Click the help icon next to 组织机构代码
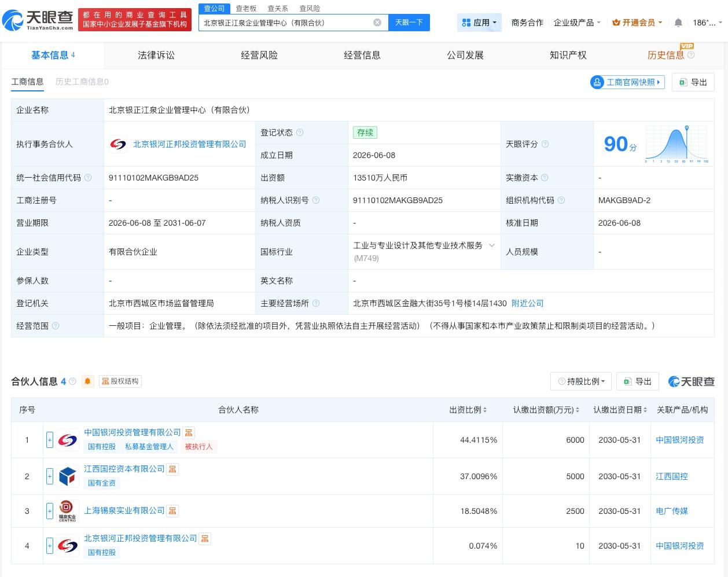Screen dimensions: 728x577 pos(561,200)
